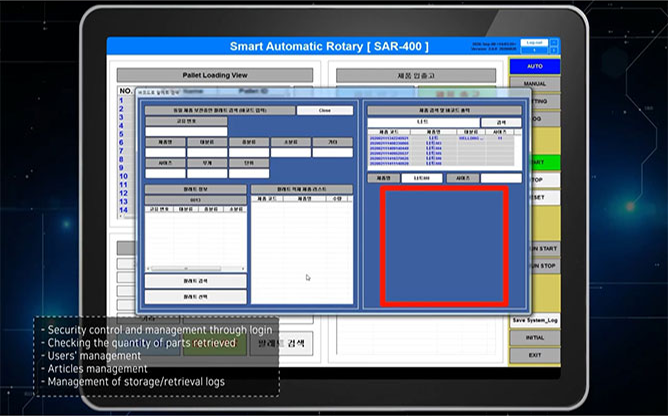Screen dimensions: 668x416
Task: Click the horizontal scrollbar of the pallet info table
Action: pos(196,269)
